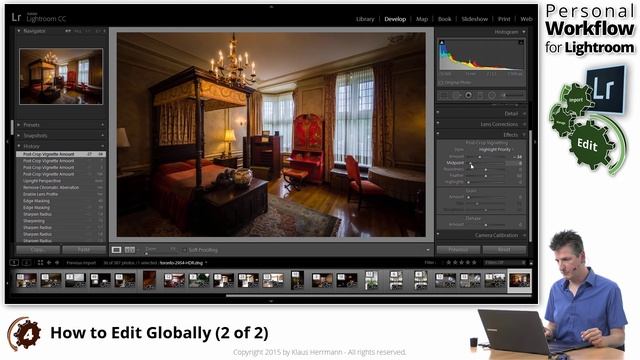
Task: Switch to Before/After view in toolbar
Action: click(x=130, y=249)
